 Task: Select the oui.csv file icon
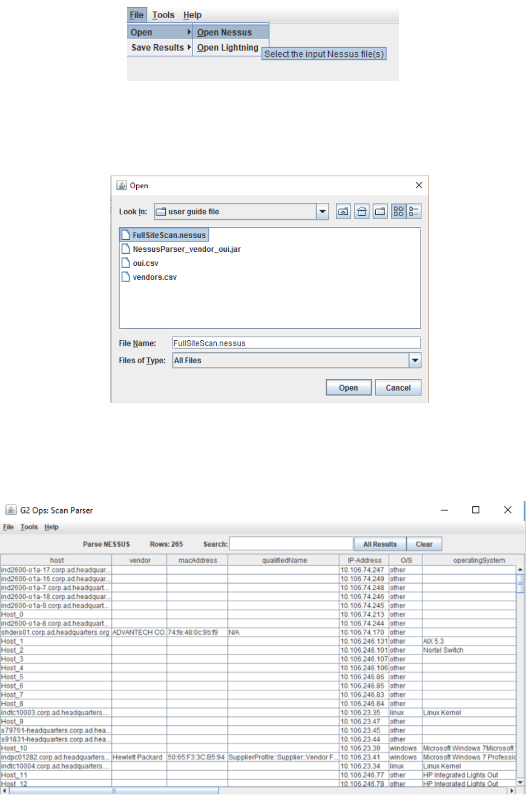pyautogui.click(x=126, y=263)
